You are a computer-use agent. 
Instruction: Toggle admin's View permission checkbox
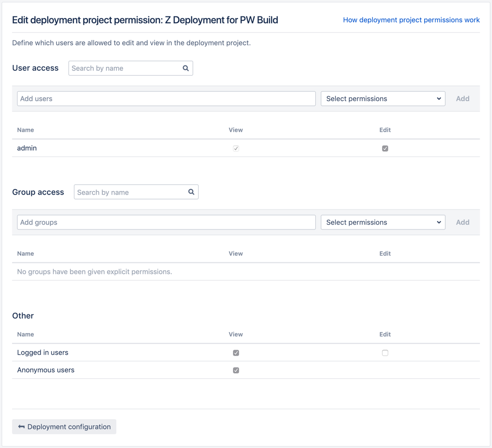pyautogui.click(x=236, y=148)
